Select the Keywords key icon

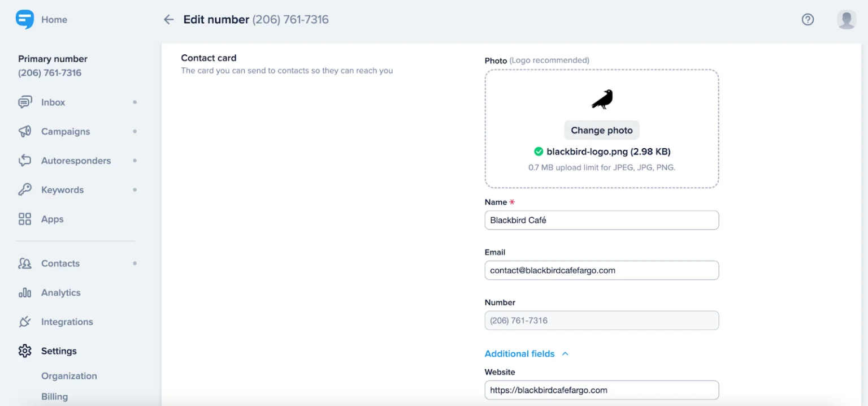[24, 189]
